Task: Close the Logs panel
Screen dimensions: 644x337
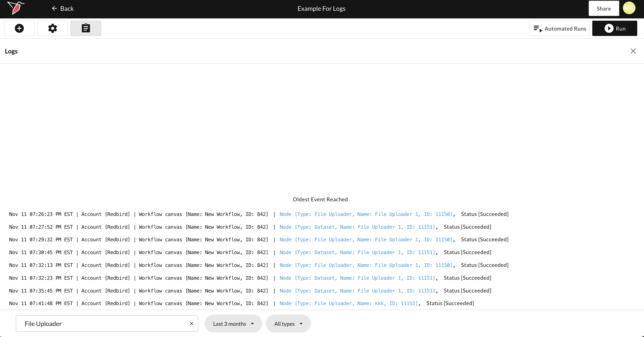Action: (633, 51)
